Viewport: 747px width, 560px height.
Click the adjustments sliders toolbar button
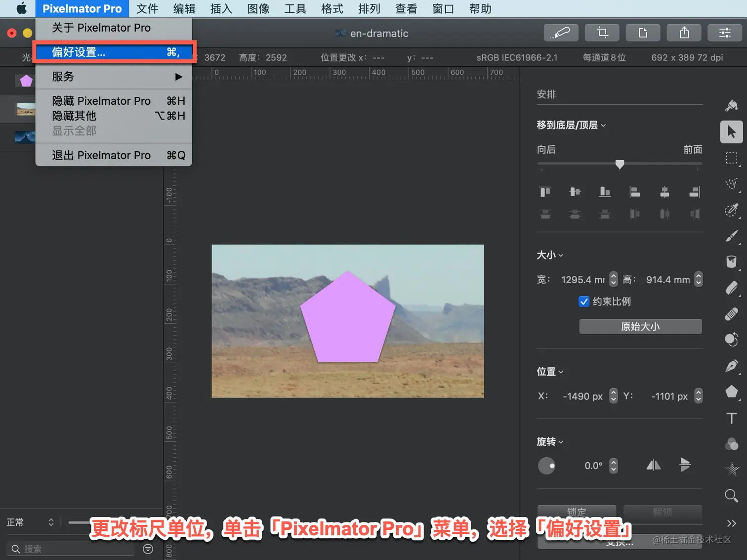tap(725, 33)
